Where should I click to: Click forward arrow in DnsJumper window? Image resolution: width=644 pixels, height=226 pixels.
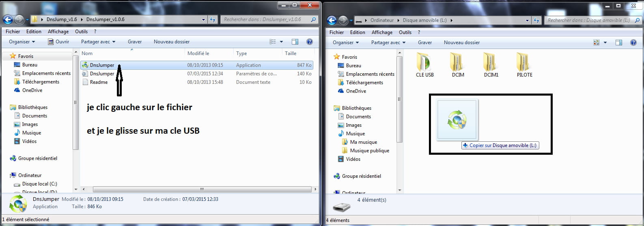[19, 19]
